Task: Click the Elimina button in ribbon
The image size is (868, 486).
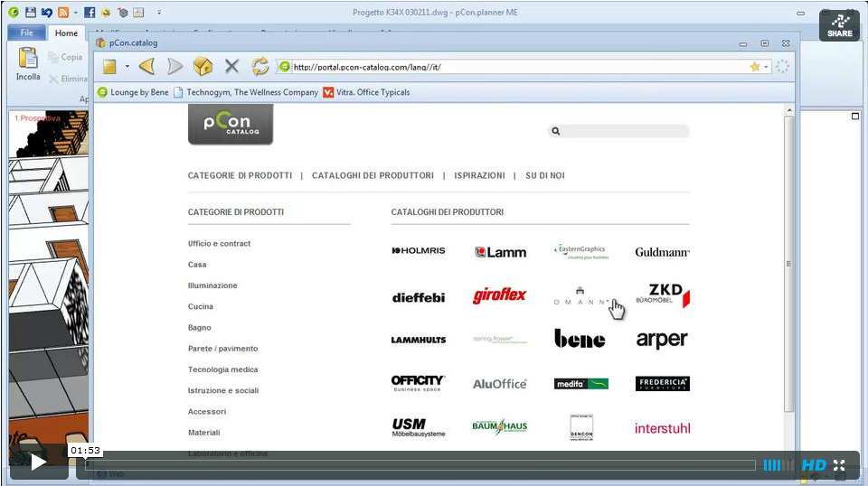Action: (x=68, y=79)
